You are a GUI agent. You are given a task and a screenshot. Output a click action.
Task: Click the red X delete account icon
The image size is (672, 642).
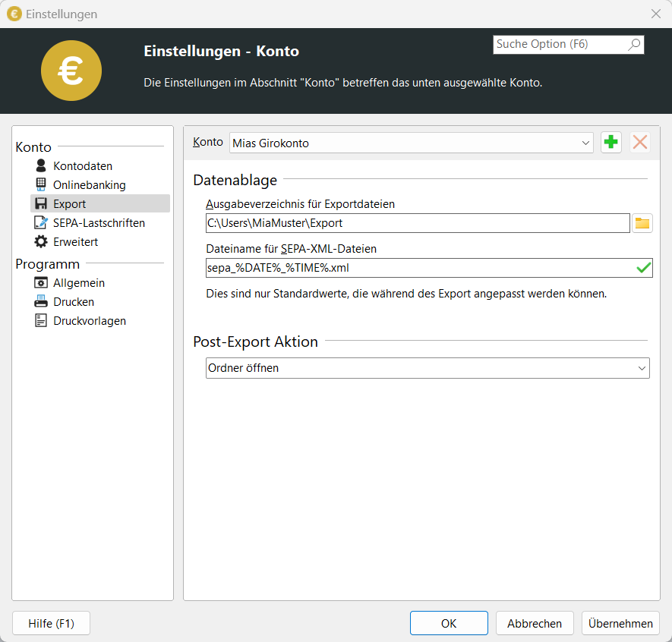pyautogui.click(x=640, y=142)
